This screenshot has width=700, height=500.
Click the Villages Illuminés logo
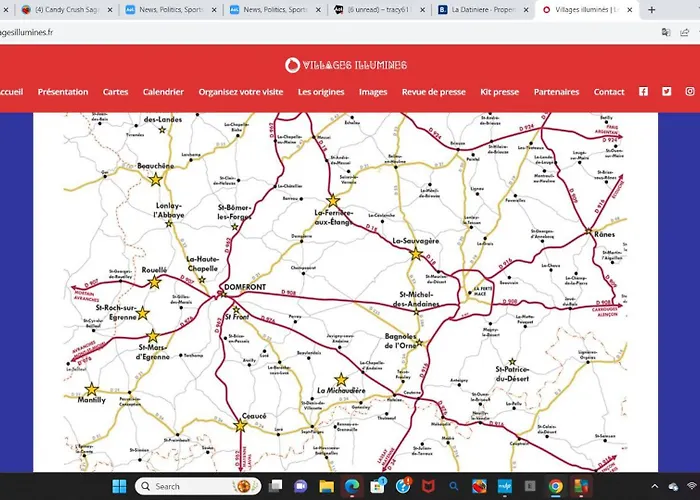click(x=346, y=65)
